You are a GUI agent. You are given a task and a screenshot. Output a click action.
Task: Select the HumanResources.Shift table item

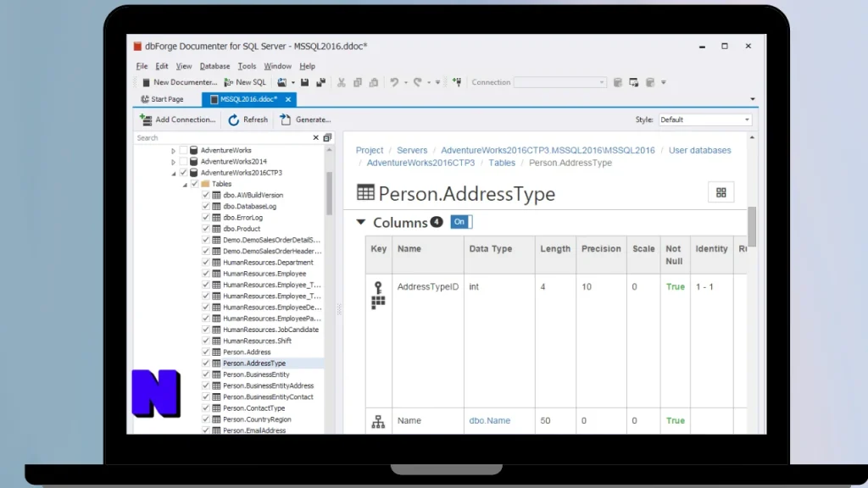[257, 341]
